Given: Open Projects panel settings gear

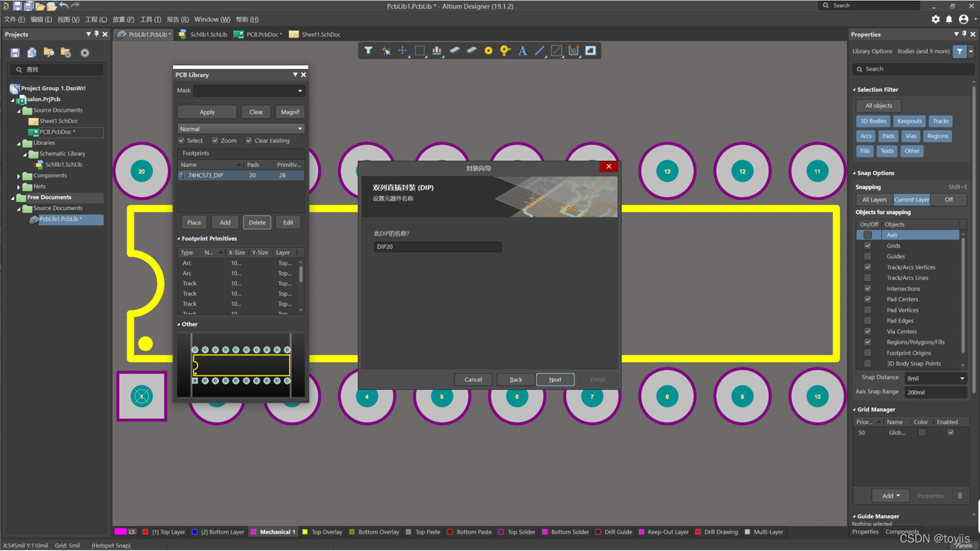Looking at the screenshot, I should (85, 53).
